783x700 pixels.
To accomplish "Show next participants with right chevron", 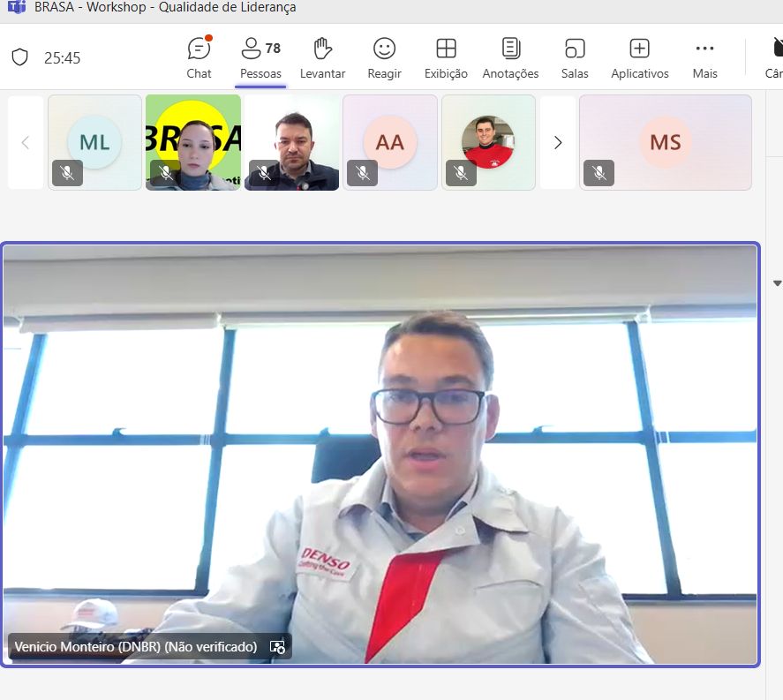I will (x=558, y=142).
